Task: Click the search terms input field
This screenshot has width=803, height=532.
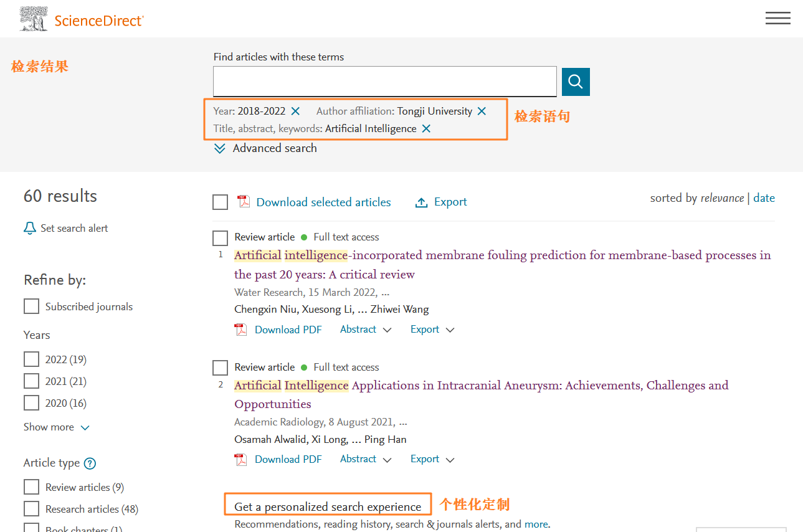Action: coord(384,82)
